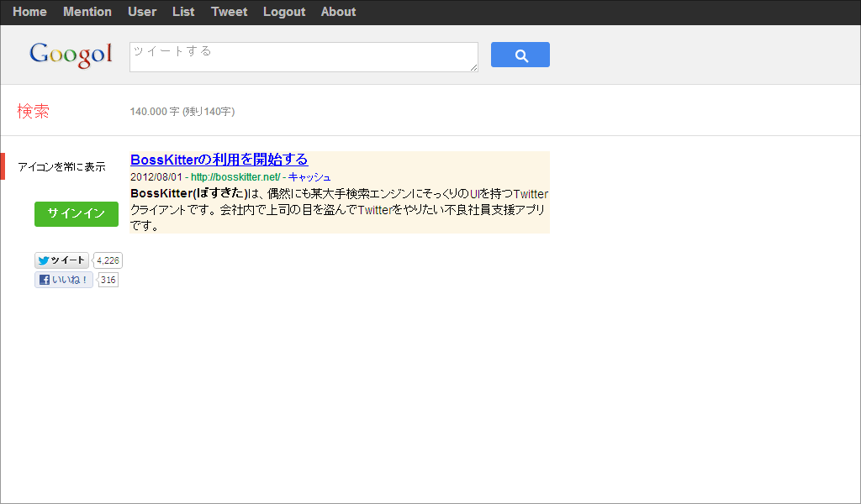Open the BossKitterの利用を開始する link

coord(219,160)
